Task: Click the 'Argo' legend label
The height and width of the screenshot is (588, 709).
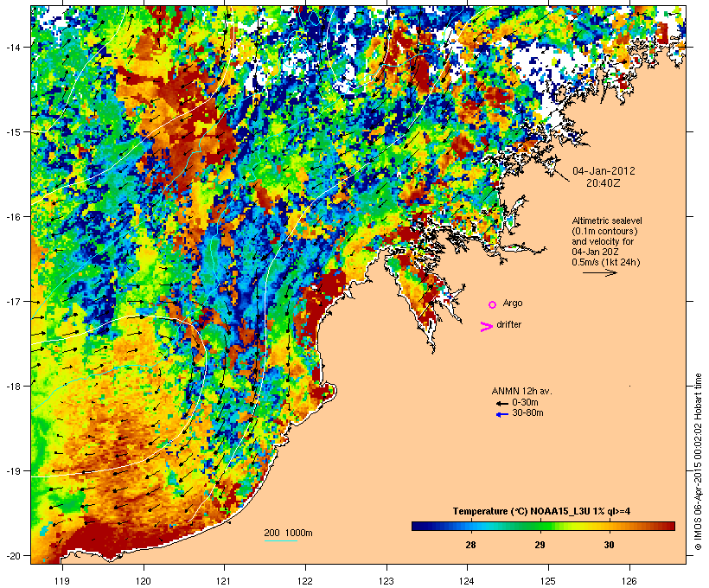Action: coord(513,303)
